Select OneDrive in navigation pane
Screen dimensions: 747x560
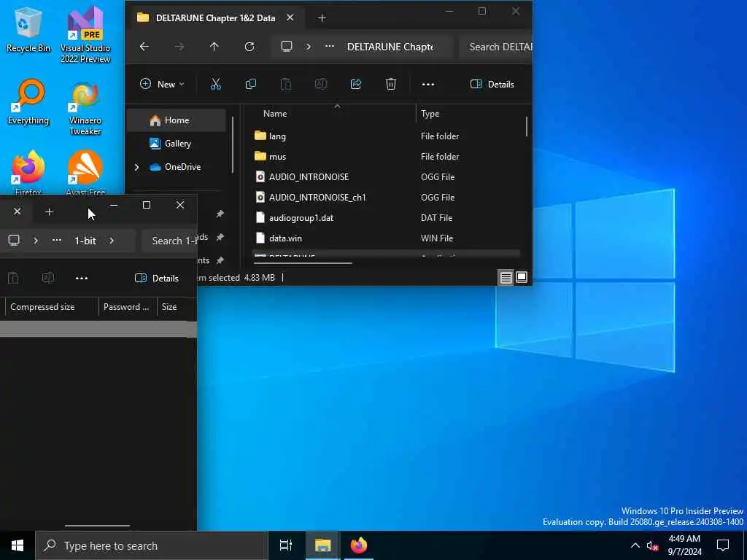(176, 167)
